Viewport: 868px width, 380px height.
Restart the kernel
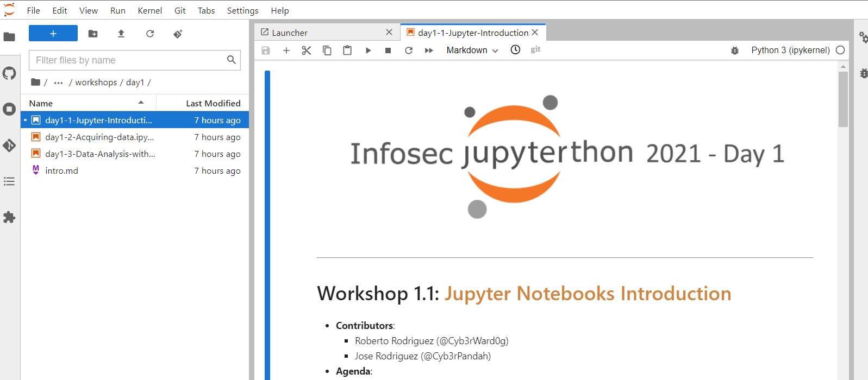(409, 50)
